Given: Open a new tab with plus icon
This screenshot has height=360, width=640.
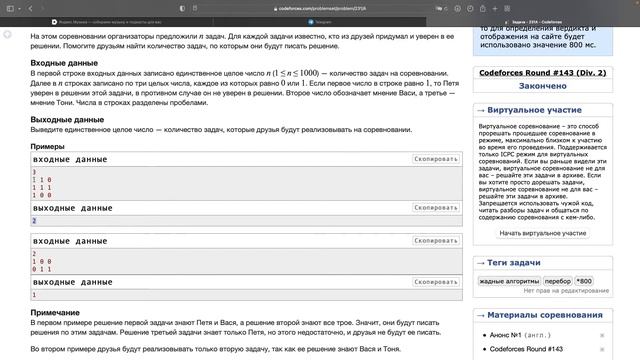Looking at the screenshot, I should click(495, 9).
